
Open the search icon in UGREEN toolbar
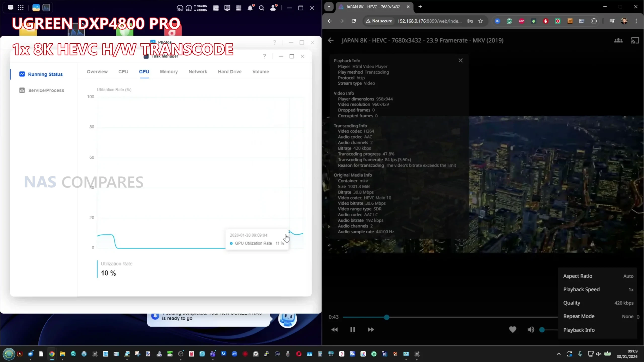point(262,8)
